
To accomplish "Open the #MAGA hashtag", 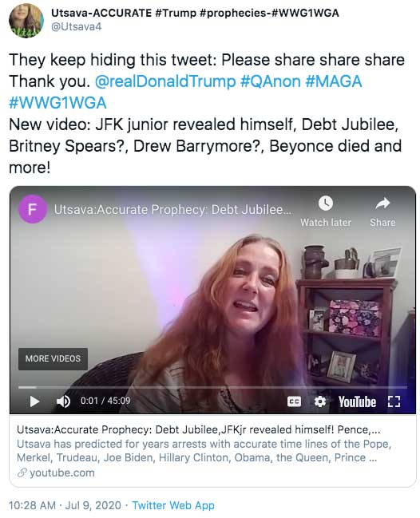I will tap(334, 81).
